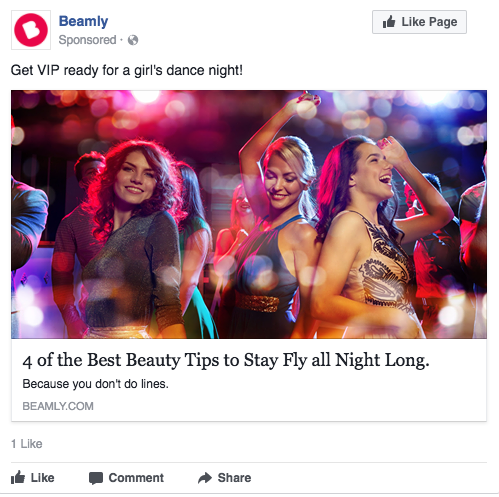Click the speech bubble Comment icon
The height and width of the screenshot is (497, 499).
point(96,478)
